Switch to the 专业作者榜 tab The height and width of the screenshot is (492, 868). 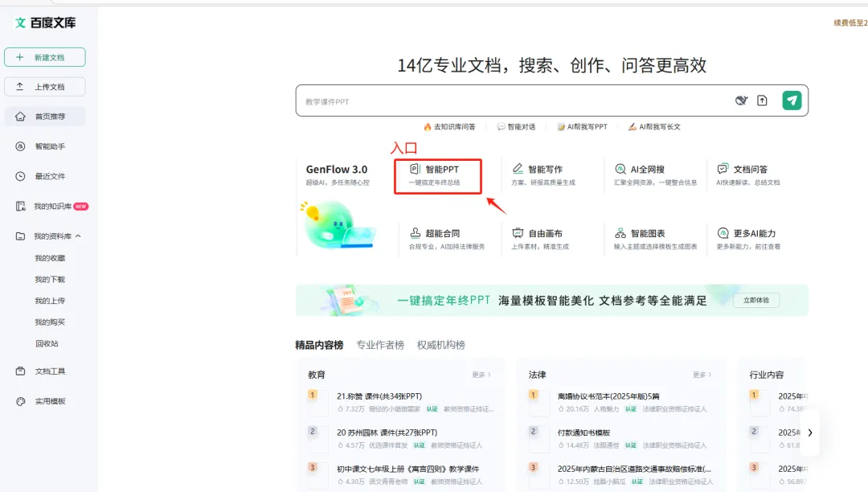(x=380, y=345)
